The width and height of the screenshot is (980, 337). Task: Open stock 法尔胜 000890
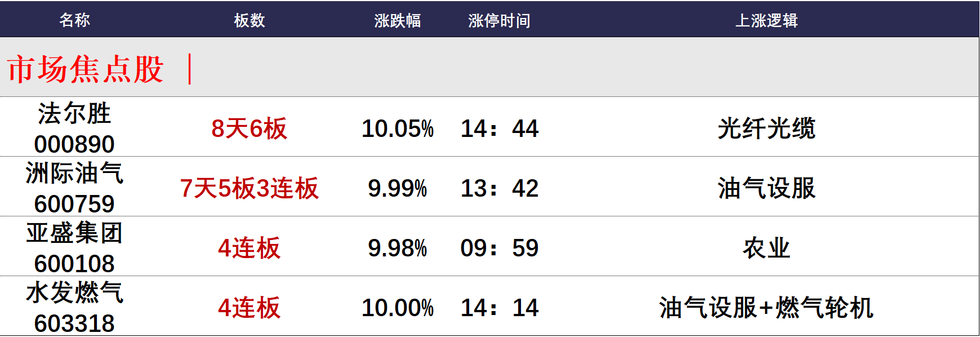(x=74, y=128)
